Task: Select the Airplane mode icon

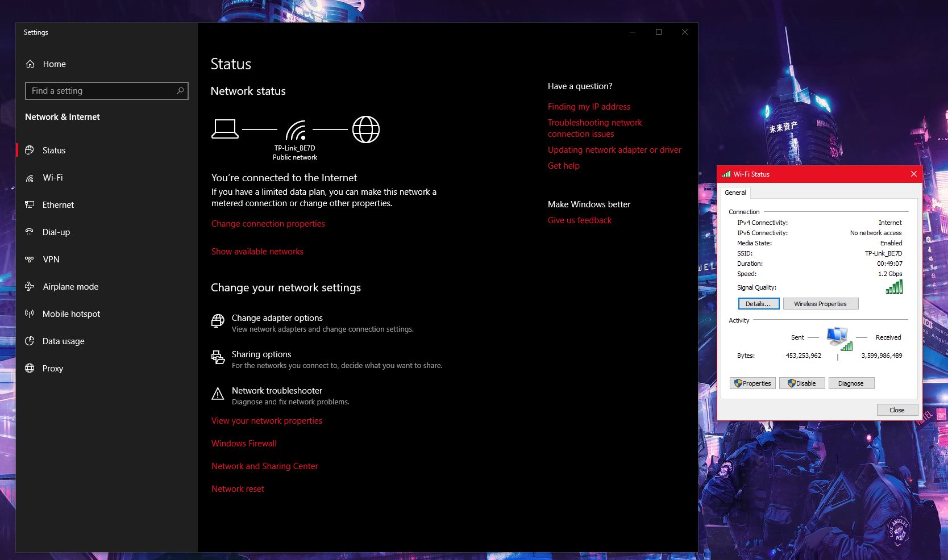Action: (x=30, y=287)
